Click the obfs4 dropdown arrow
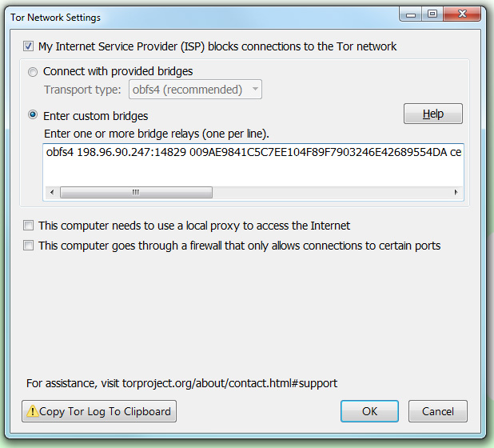This screenshot has width=494, height=448. 255,90
